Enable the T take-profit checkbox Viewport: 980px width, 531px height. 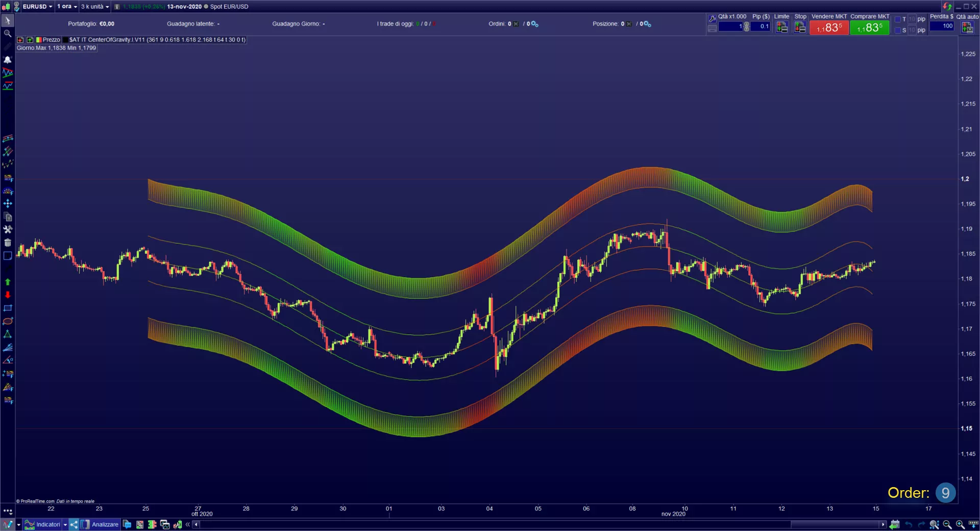tap(898, 19)
